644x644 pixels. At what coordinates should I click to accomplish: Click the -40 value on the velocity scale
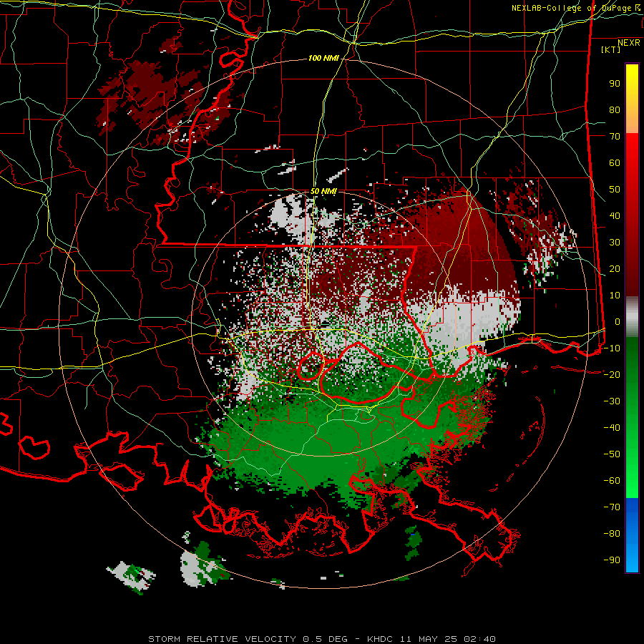pos(612,428)
